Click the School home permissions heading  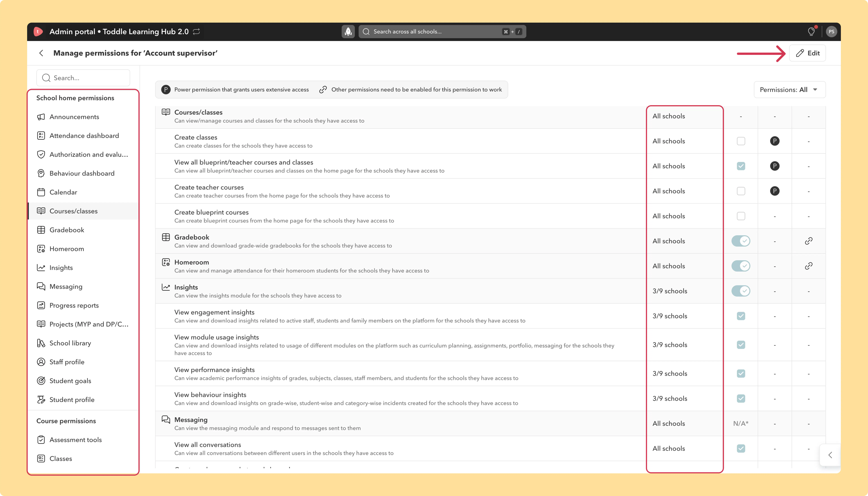point(75,98)
